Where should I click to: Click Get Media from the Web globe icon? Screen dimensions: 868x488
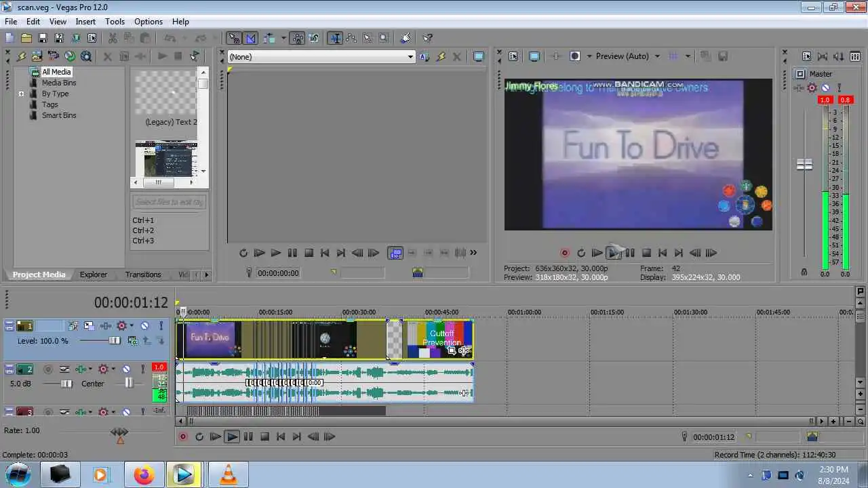point(70,56)
